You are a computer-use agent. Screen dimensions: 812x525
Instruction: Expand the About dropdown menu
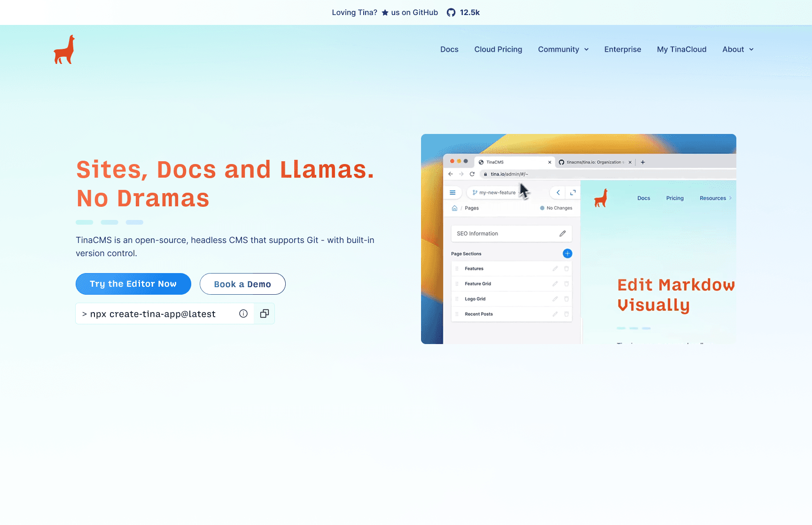[738, 49]
